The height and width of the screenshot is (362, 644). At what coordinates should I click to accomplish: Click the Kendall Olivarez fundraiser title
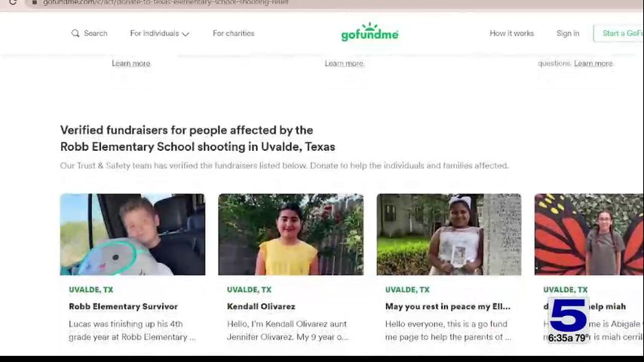(261, 306)
